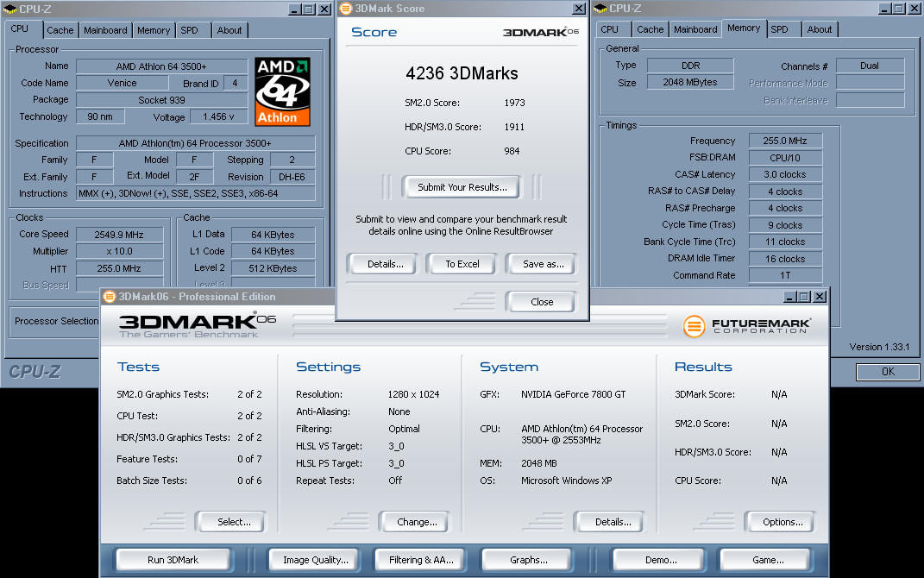Image resolution: width=924 pixels, height=578 pixels.
Task: Click the AMD Athlon 64 logo image
Action: 282,91
